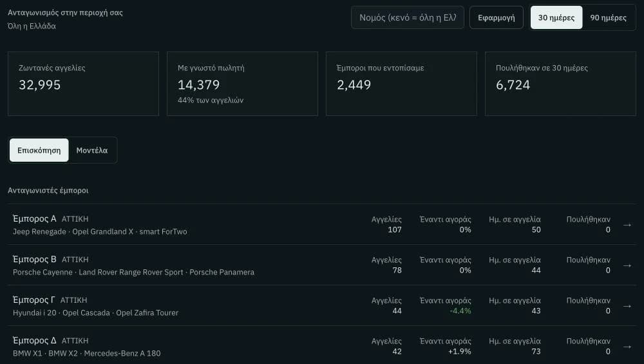Switch to the 90 ημέρες period

point(609,17)
